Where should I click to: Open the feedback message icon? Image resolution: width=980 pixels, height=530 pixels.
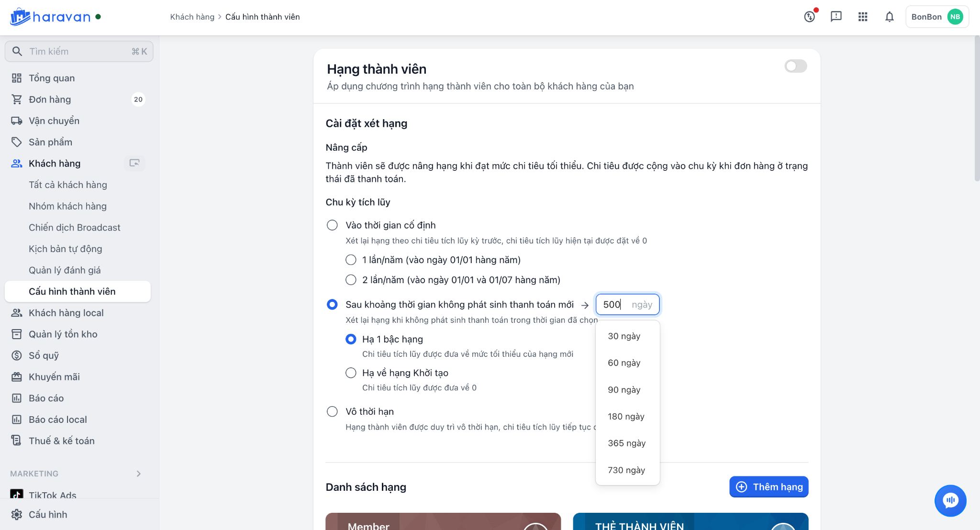click(x=836, y=17)
